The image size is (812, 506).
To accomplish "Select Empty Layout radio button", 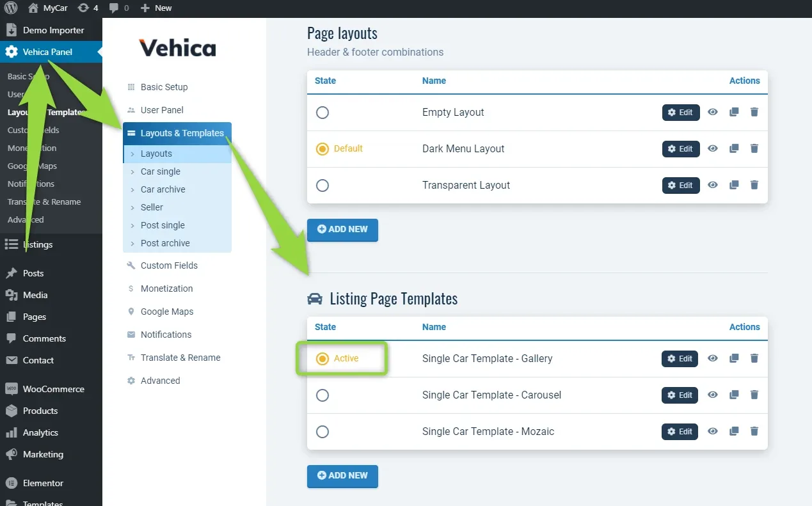I will (x=322, y=113).
